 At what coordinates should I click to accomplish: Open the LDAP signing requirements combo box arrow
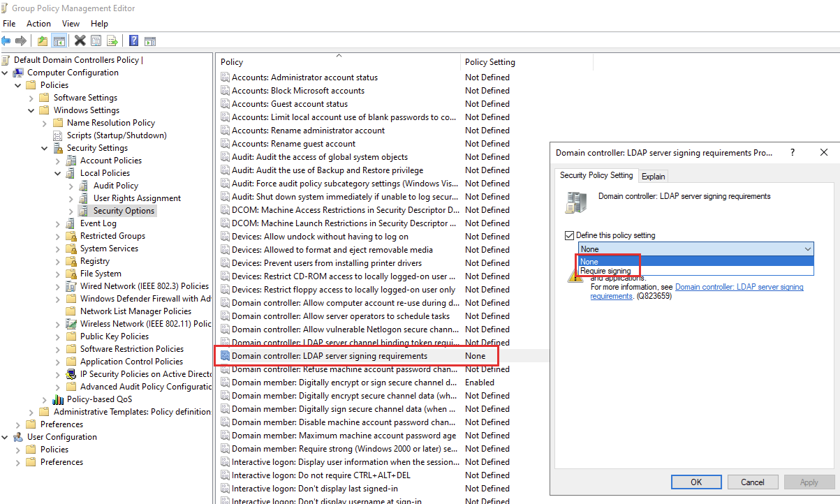click(x=808, y=249)
